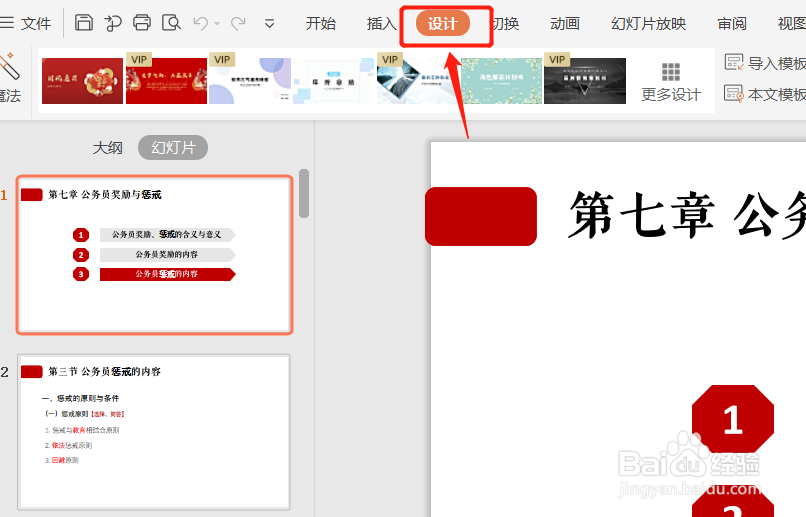The height and width of the screenshot is (517, 806).
Task: Open the 幻灯片放映 tab
Action: (x=649, y=24)
